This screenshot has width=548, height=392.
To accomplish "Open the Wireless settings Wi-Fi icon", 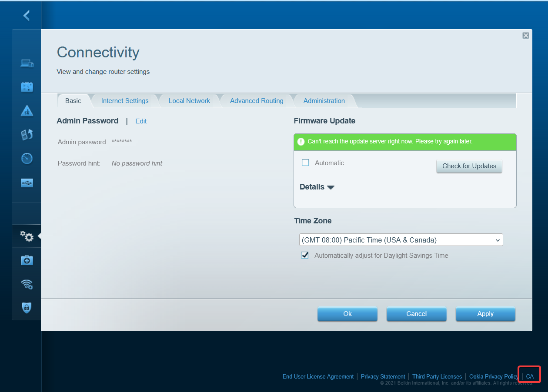I will coord(27,284).
